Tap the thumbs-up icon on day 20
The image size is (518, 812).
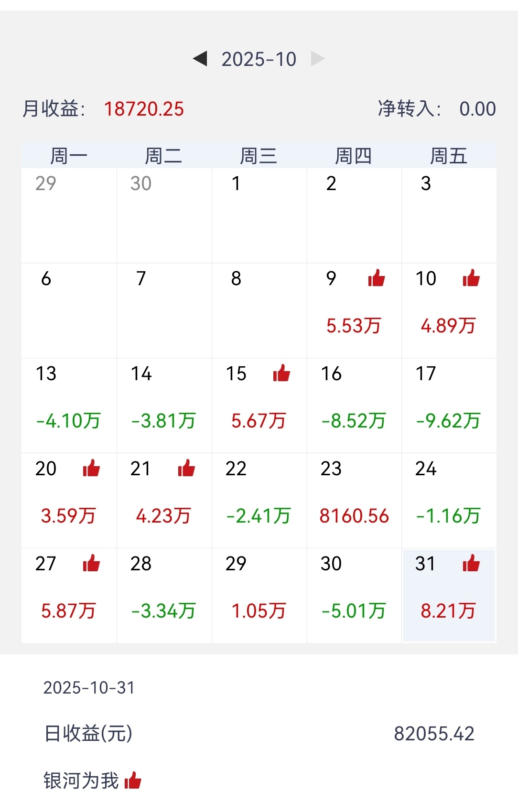[91, 468]
